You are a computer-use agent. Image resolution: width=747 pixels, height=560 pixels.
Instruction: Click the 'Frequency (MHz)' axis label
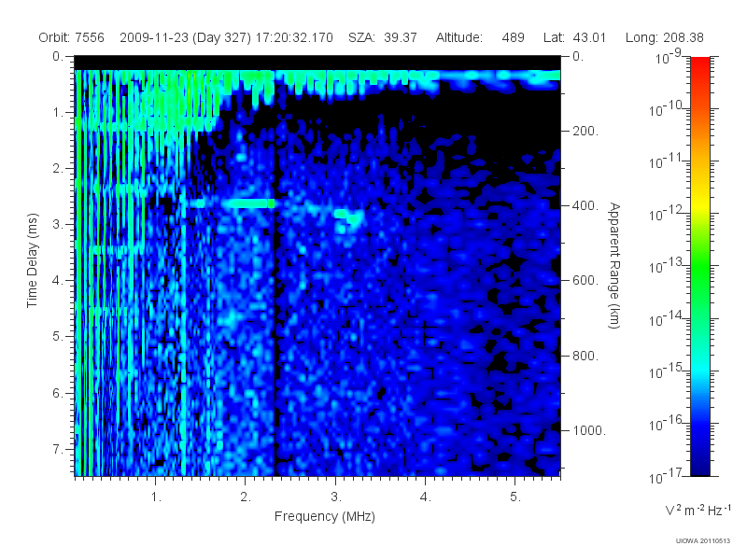click(324, 517)
